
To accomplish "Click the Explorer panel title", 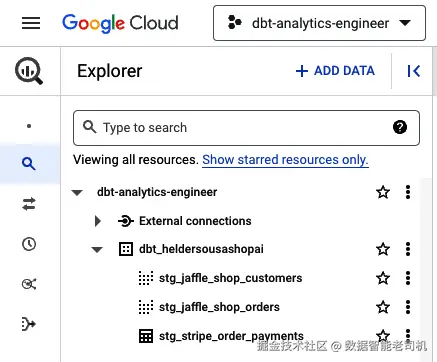I will click(110, 71).
